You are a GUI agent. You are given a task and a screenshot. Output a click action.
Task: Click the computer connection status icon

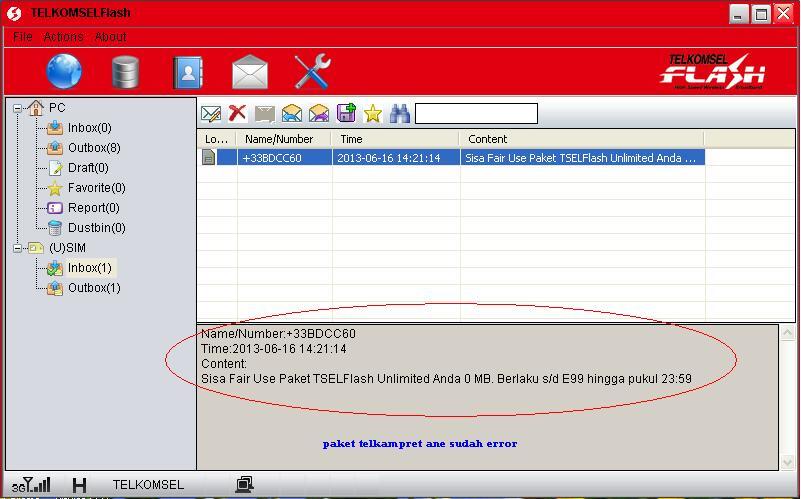[245, 484]
